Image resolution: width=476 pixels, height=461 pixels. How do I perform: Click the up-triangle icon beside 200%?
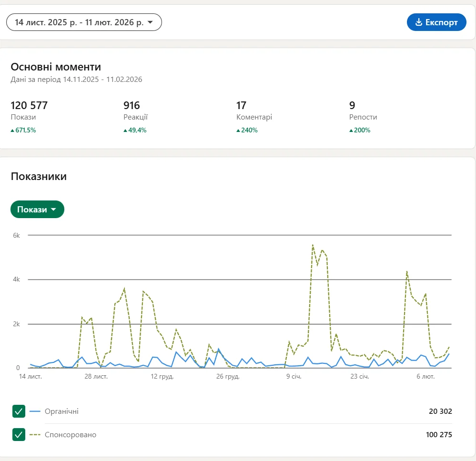(x=351, y=130)
